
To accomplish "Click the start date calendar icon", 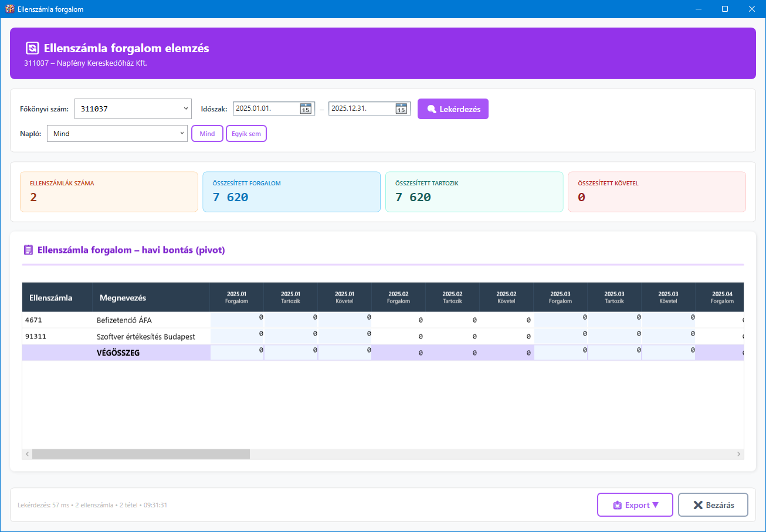I will coord(305,109).
